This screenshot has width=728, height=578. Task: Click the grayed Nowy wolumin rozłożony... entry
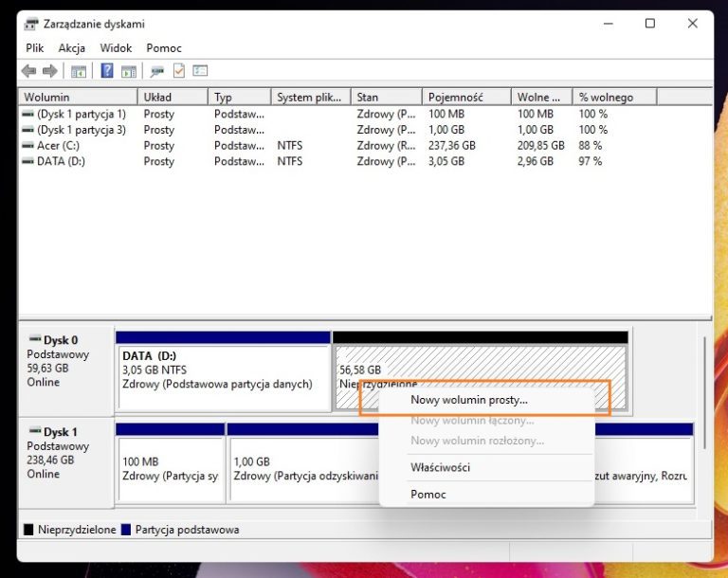point(486,441)
